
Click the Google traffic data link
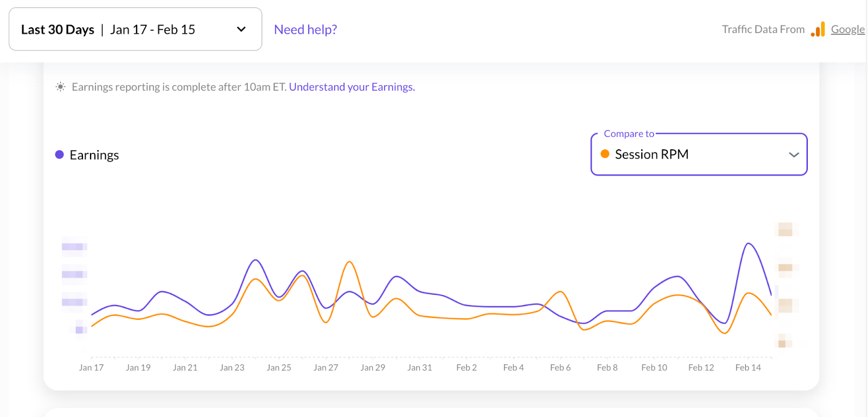[x=847, y=29]
